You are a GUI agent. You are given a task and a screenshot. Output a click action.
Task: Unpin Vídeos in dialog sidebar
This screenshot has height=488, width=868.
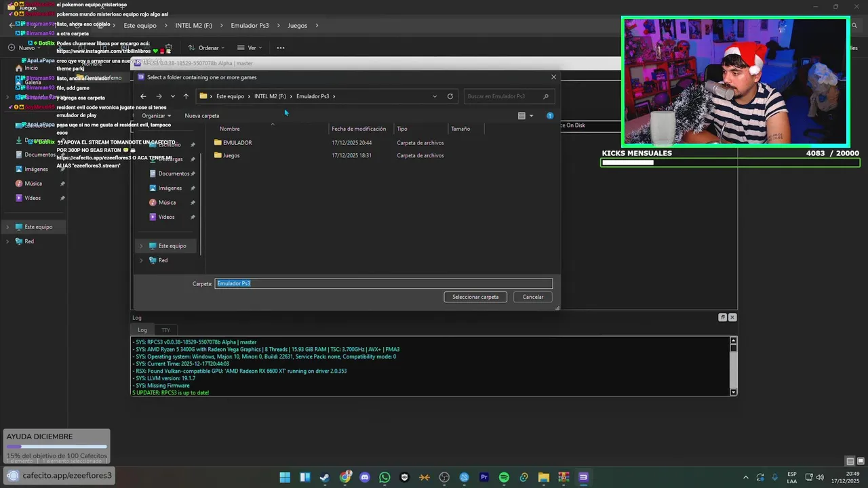tap(193, 217)
